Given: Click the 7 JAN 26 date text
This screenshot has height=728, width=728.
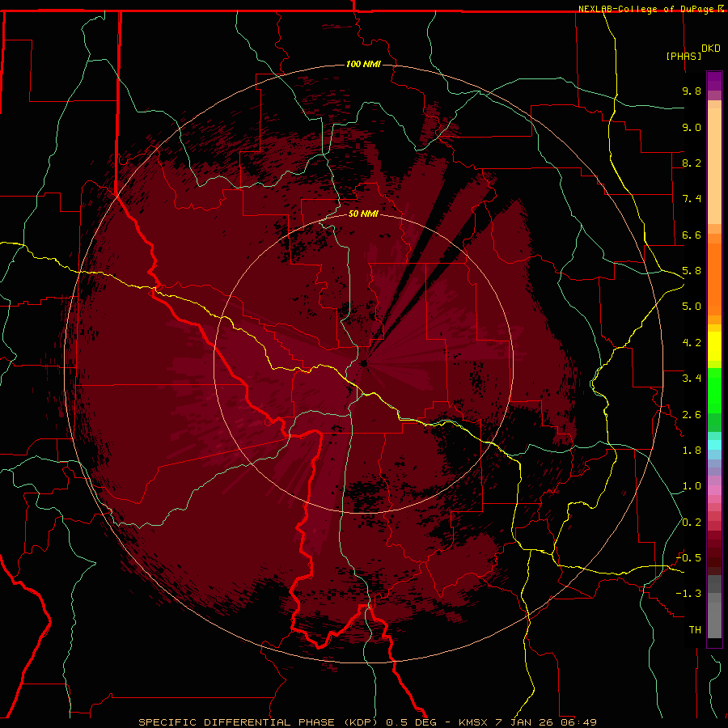Looking at the screenshot, I should (x=526, y=722).
